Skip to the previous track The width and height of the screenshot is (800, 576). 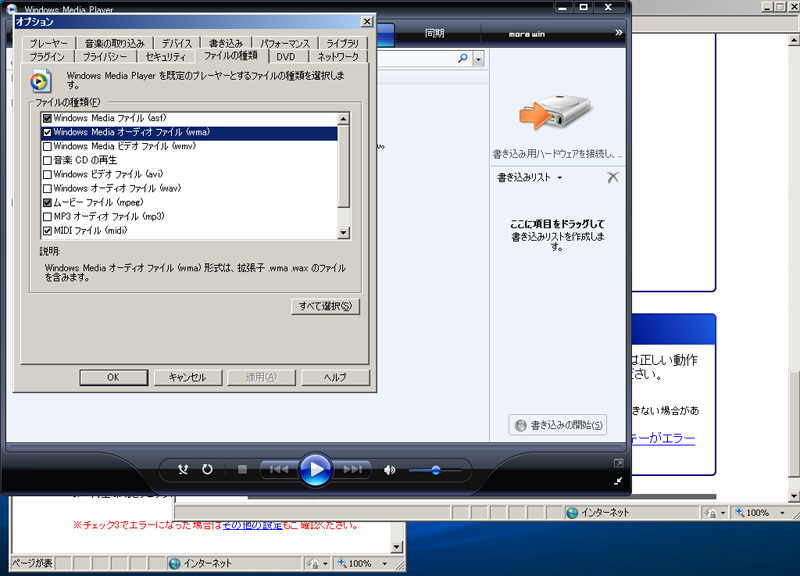click(x=279, y=469)
